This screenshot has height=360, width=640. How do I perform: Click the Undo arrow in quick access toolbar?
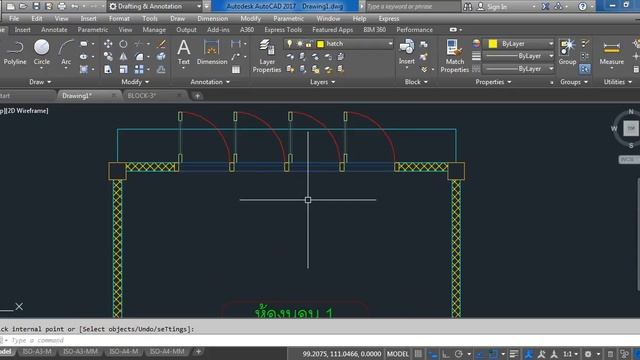point(74,6)
